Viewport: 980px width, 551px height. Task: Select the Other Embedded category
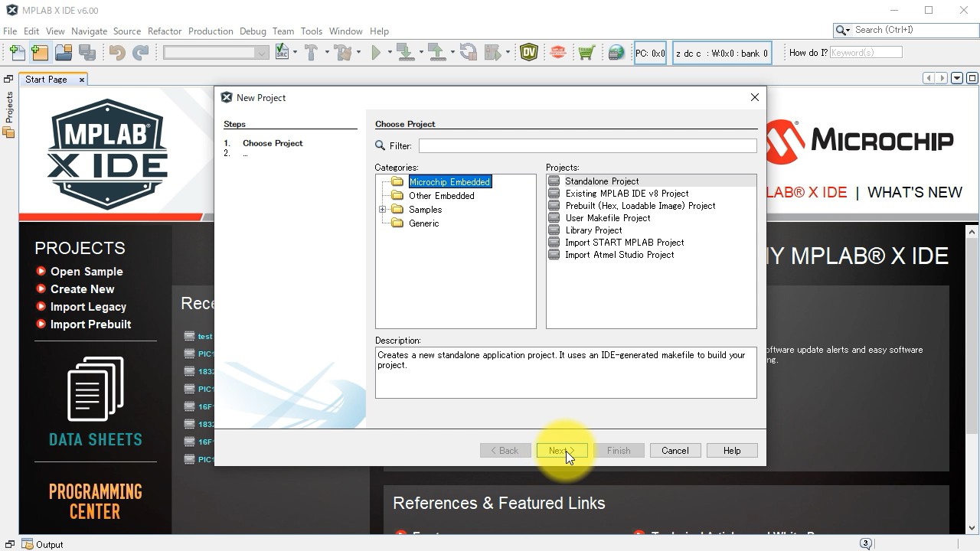pyautogui.click(x=441, y=196)
